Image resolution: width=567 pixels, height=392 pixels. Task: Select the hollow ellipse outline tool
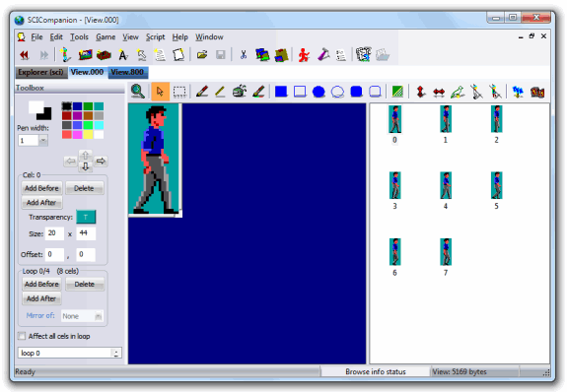click(x=337, y=92)
